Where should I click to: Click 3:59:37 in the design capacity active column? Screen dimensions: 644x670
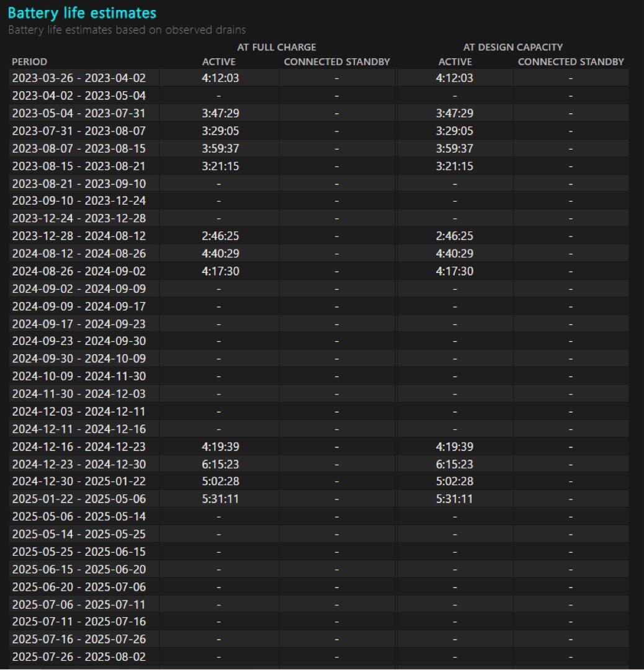pyautogui.click(x=454, y=148)
